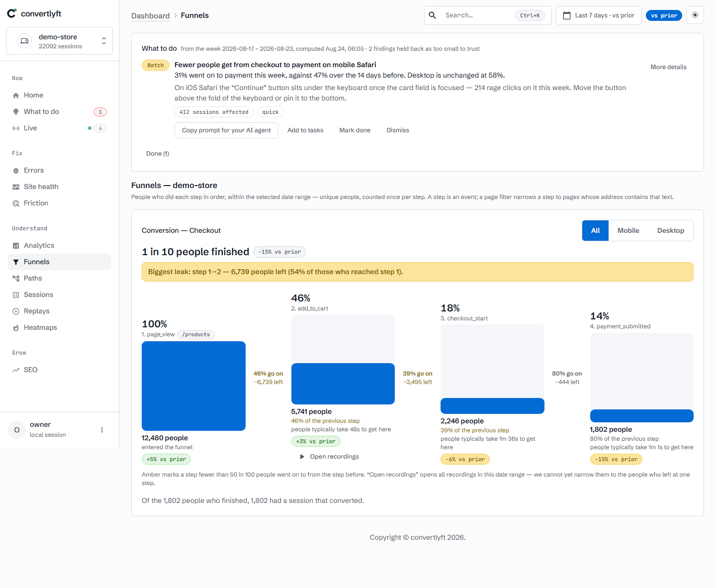Click the What to do count badge 1
This screenshot has height=588, width=716.
[x=100, y=112]
